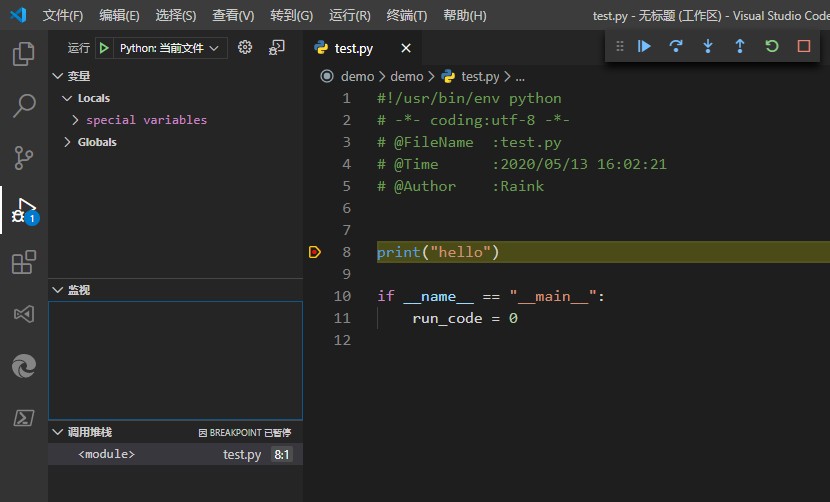830x502 pixels.
Task: Open the Source Control view
Action: click(x=24, y=158)
